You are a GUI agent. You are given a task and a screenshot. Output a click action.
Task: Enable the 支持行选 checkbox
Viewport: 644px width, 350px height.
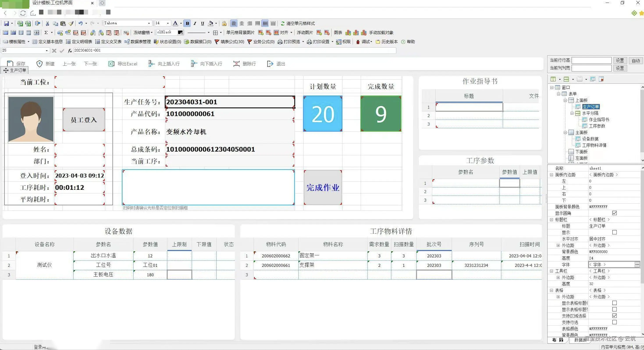[614, 322]
